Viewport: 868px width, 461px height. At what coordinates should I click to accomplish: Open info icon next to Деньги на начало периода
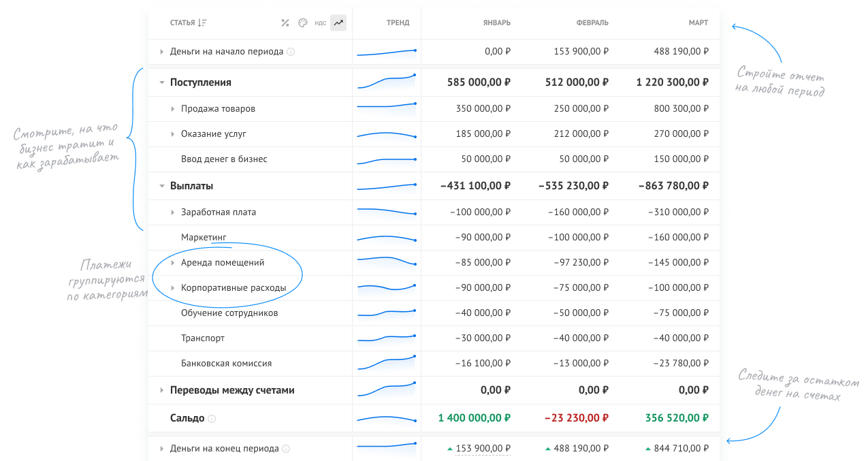[x=291, y=52]
